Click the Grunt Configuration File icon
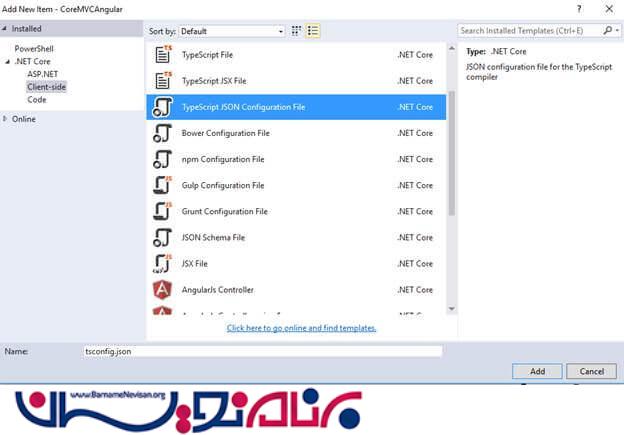 click(163, 211)
